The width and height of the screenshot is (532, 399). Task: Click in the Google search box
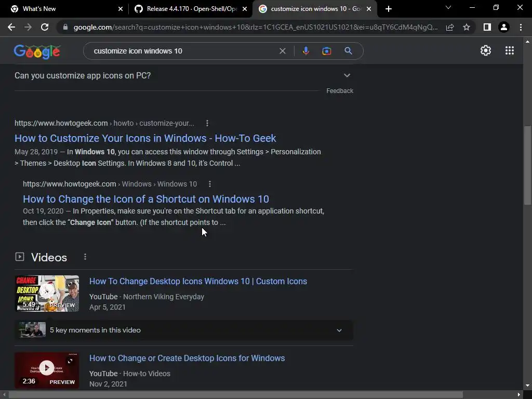tap(183, 51)
